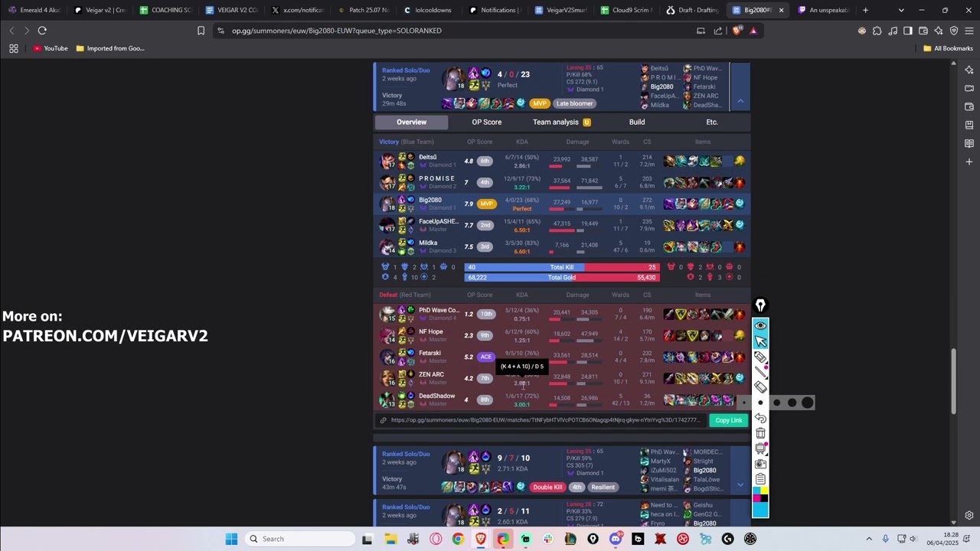Undo the last drawing stroke

coord(760,418)
